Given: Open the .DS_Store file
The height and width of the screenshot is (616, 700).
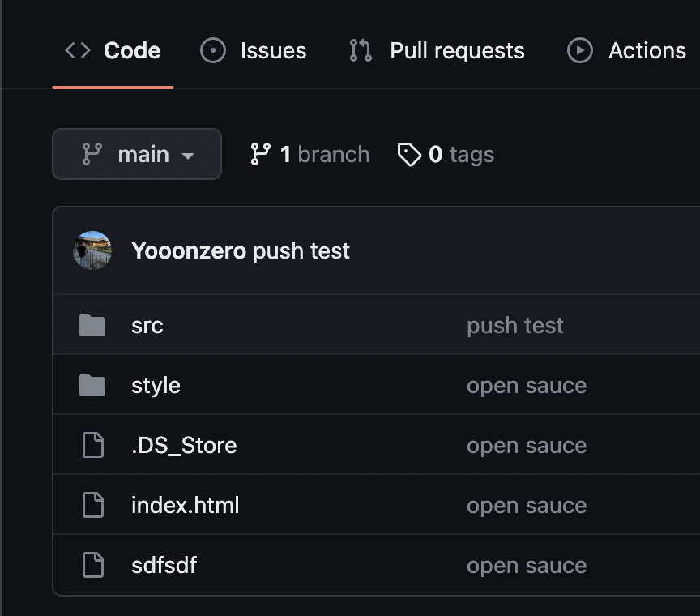Looking at the screenshot, I should 184,446.
